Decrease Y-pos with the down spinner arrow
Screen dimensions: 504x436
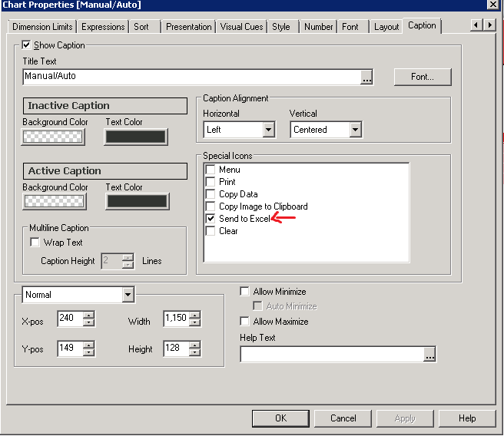tap(89, 353)
